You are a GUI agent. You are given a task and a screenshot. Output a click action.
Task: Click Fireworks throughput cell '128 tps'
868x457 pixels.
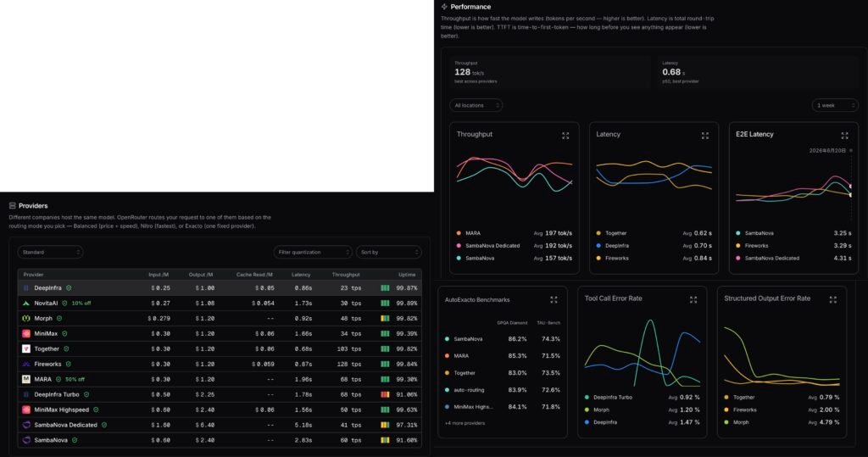(348, 364)
